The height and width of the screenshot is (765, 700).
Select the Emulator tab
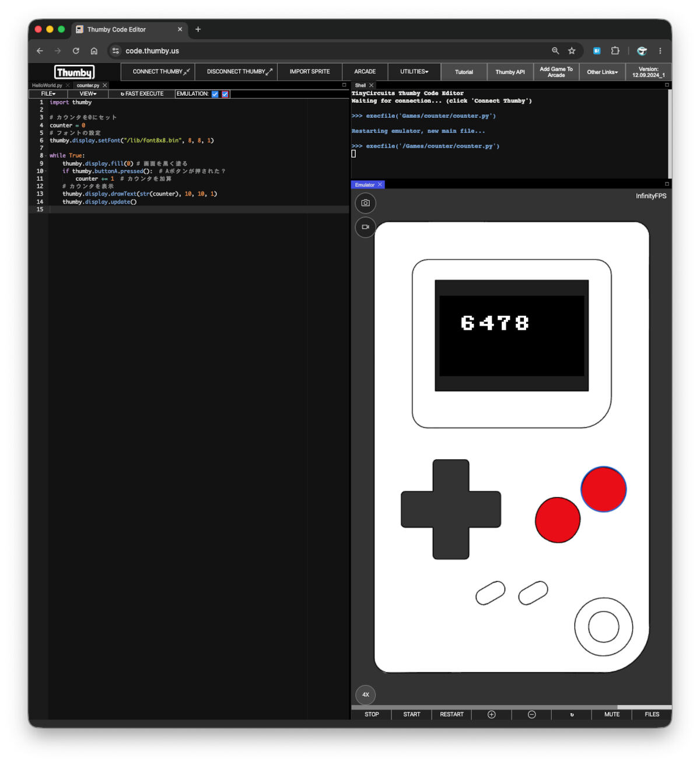(x=365, y=184)
